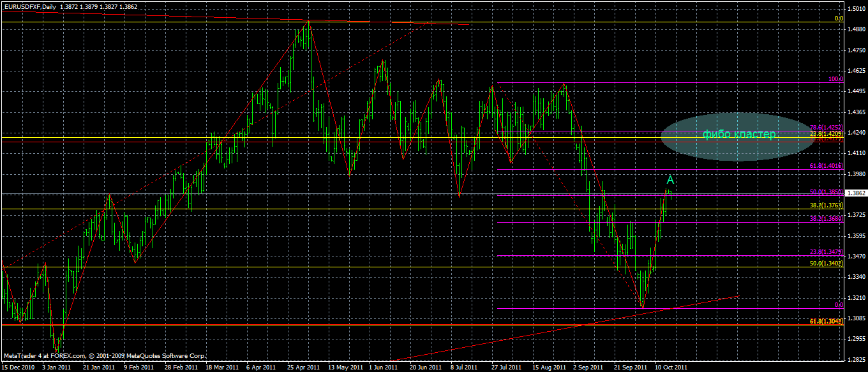Screen dimensions: 868x372
Task: Click the 1.4755 price scale value
Action: 857,50
